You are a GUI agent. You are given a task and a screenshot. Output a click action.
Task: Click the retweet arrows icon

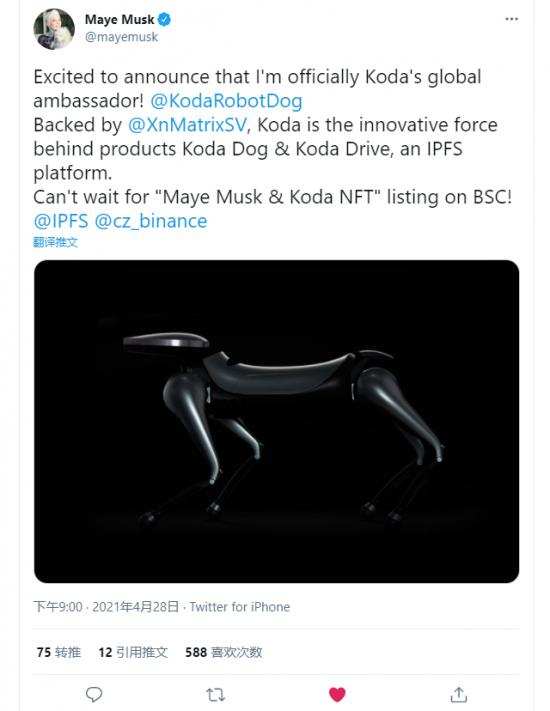pyautogui.click(x=215, y=694)
